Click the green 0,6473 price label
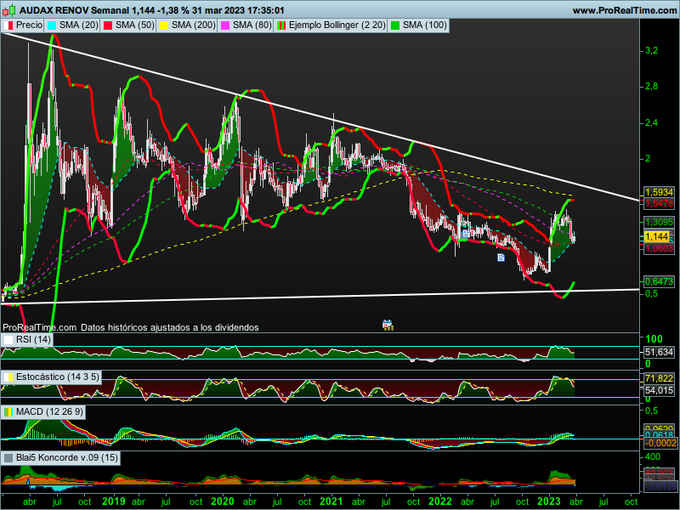 (x=659, y=281)
